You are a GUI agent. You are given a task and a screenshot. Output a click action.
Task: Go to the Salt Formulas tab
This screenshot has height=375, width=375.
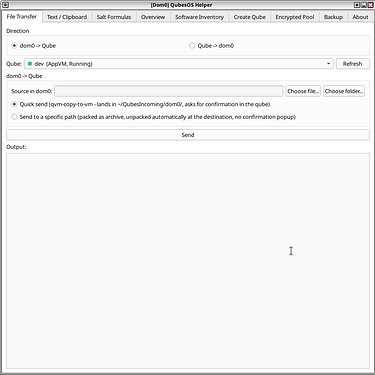tap(114, 17)
